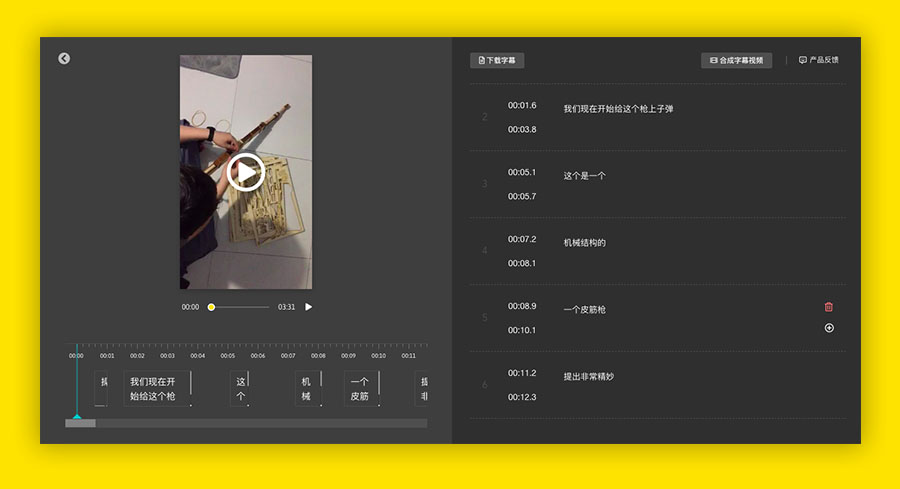Play the video with the large center play button

pos(246,172)
